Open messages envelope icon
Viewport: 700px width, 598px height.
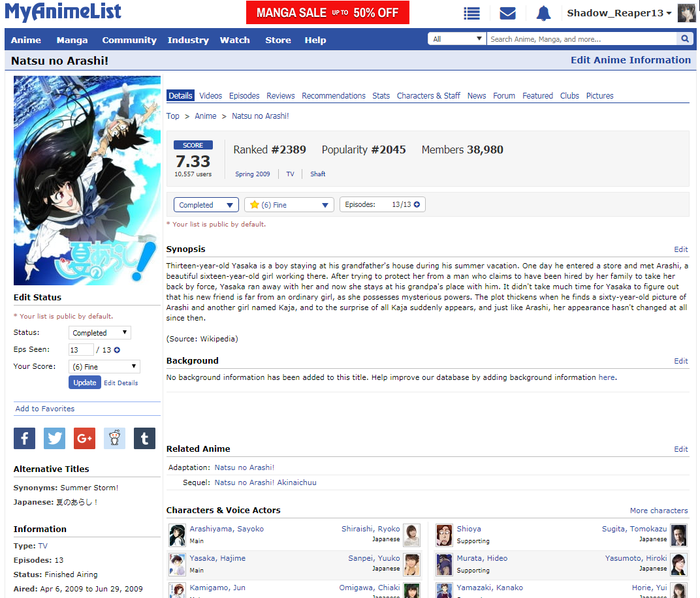tap(507, 14)
